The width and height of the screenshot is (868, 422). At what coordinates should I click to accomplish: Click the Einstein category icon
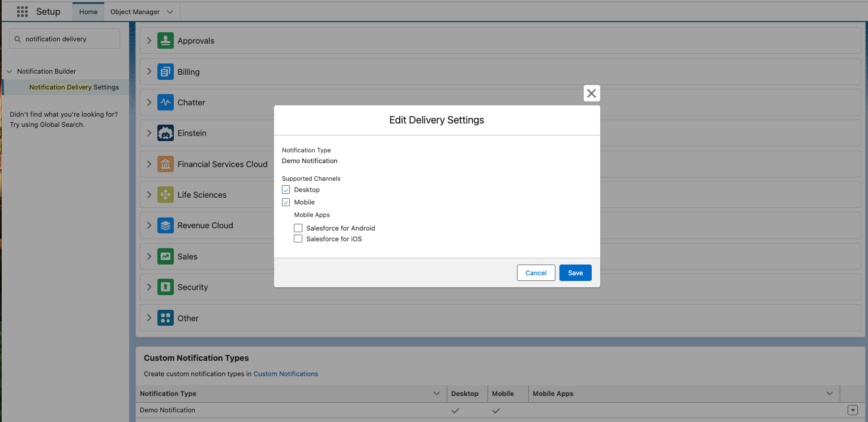tap(165, 133)
